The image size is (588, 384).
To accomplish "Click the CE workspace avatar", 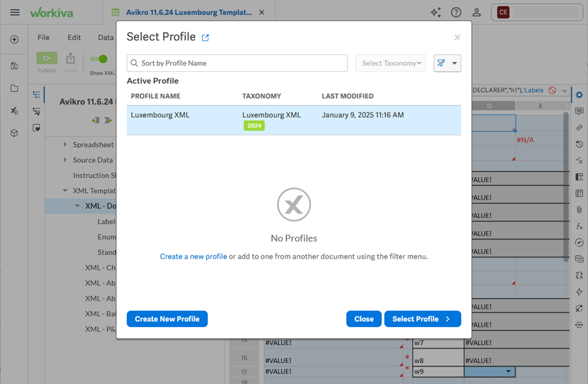I will point(503,12).
